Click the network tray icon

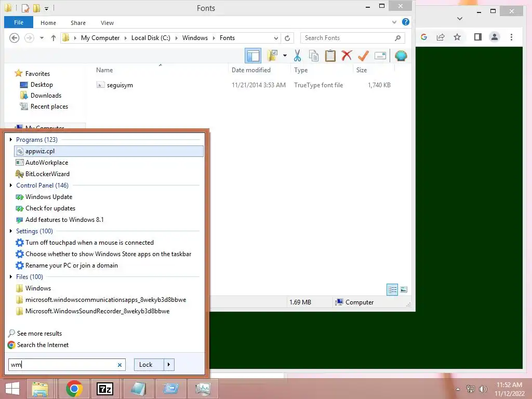470,389
